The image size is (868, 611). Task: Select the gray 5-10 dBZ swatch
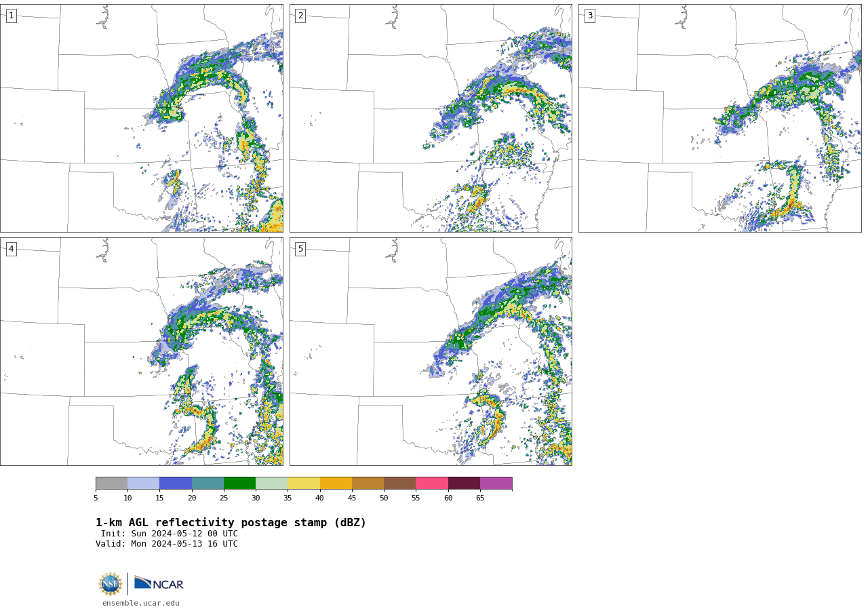pyautogui.click(x=111, y=484)
